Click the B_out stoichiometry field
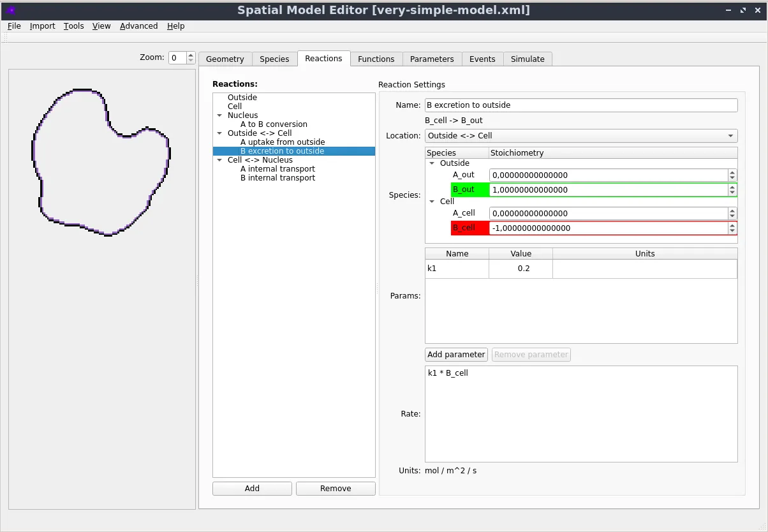Viewport: 768px width, 532px height. pyautogui.click(x=609, y=190)
